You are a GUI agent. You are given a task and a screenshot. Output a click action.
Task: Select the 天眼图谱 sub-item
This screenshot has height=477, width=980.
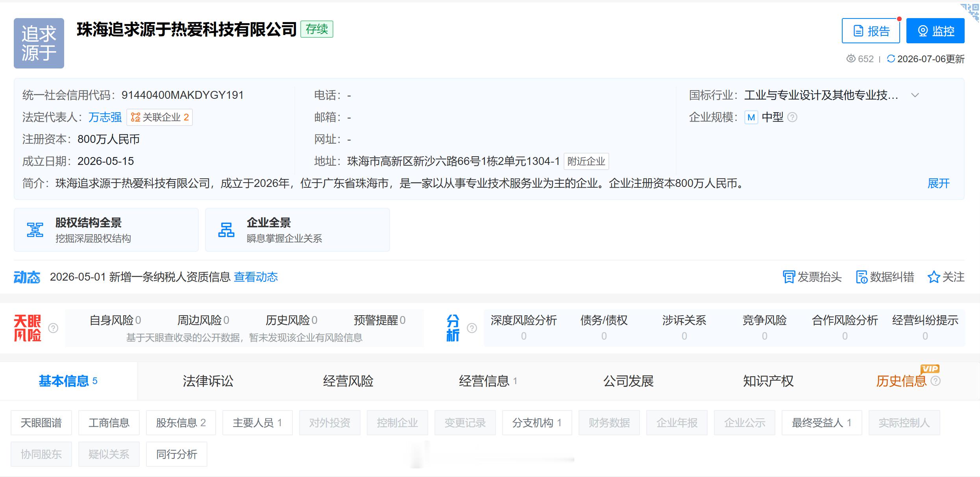[41, 423]
